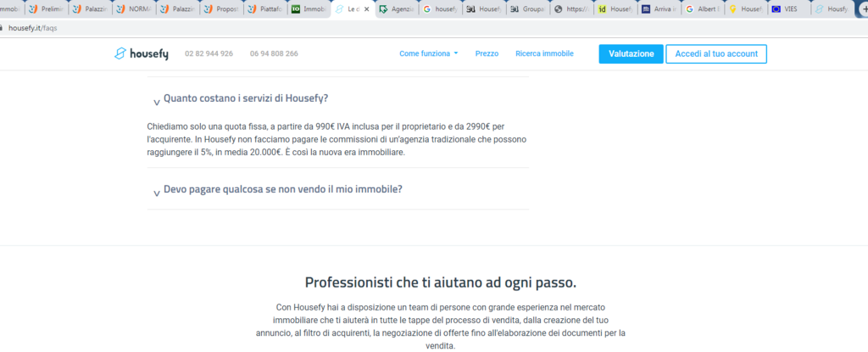
Task: Click 'Accedi al tuo account' button
Action: pos(716,53)
